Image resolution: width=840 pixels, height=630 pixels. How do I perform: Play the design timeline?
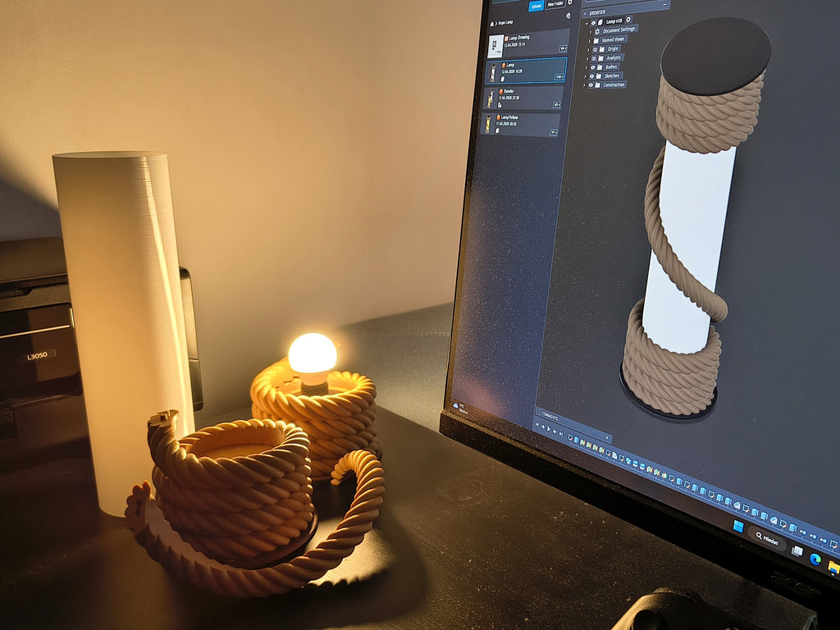click(x=549, y=428)
